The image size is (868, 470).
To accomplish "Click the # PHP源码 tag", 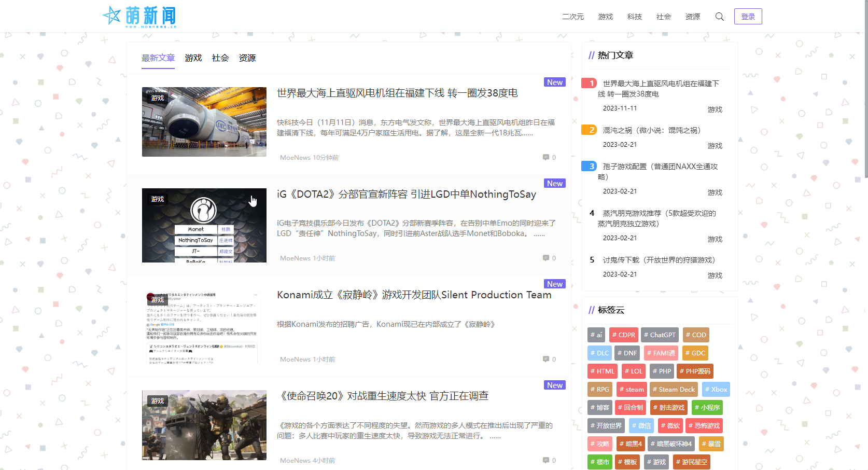I will point(695,371).
